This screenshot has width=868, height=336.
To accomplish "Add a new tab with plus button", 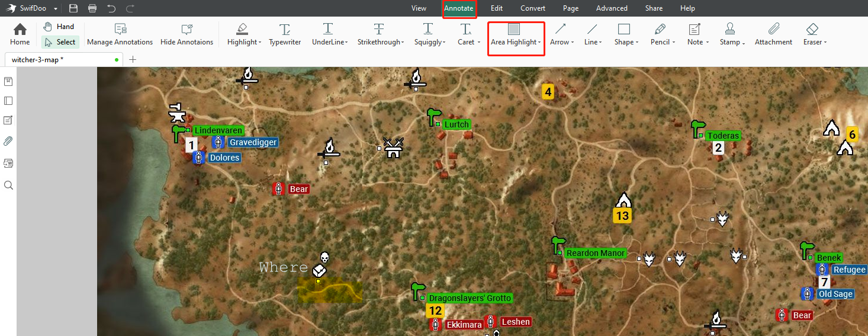I will click(x=133, y=59).
